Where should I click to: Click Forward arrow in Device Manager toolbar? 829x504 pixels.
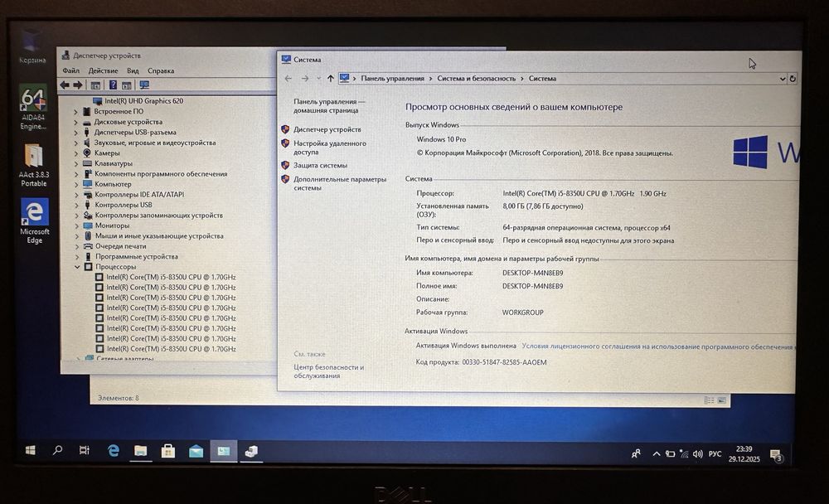pos(78,85)
